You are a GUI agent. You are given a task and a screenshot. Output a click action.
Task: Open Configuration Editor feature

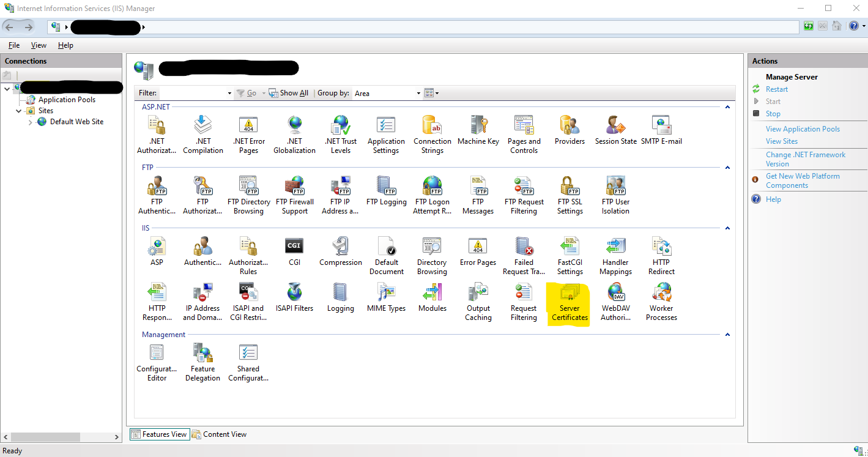[x=157, y=362]
